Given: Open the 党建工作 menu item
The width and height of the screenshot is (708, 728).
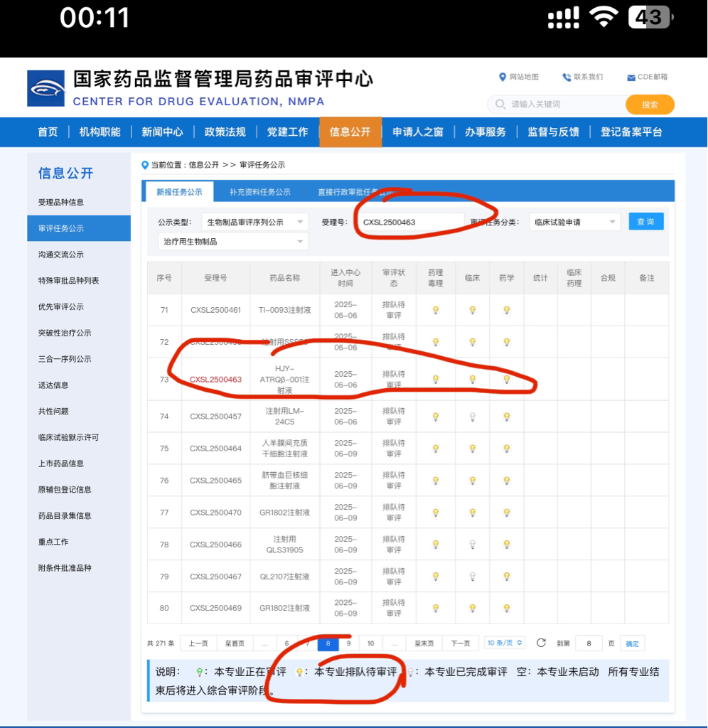Looking at the screenshot, I should tap(287, 132).
